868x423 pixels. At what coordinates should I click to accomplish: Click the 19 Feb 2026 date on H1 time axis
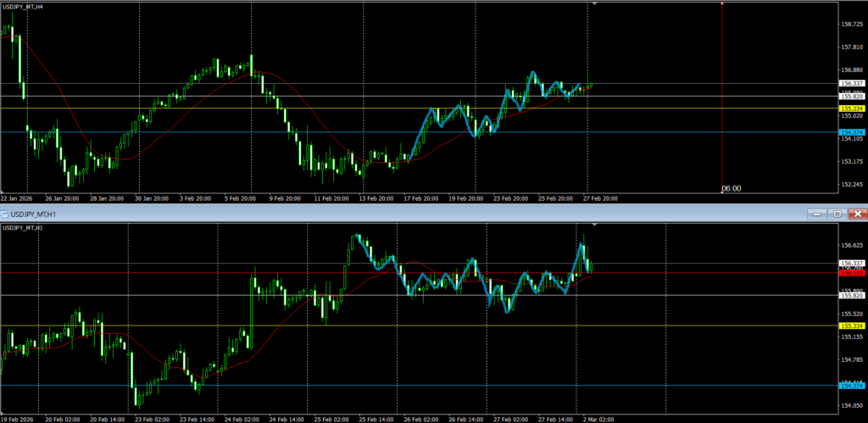tap(18, 419)
